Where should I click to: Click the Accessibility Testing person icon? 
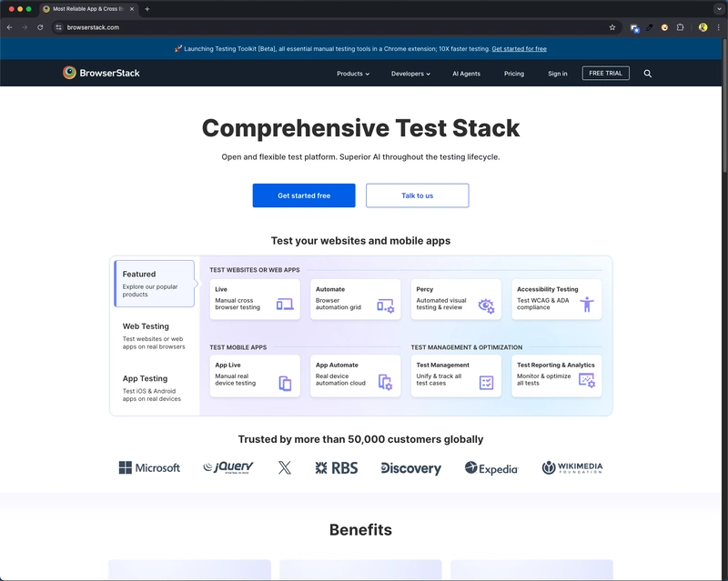coord(587,305)
